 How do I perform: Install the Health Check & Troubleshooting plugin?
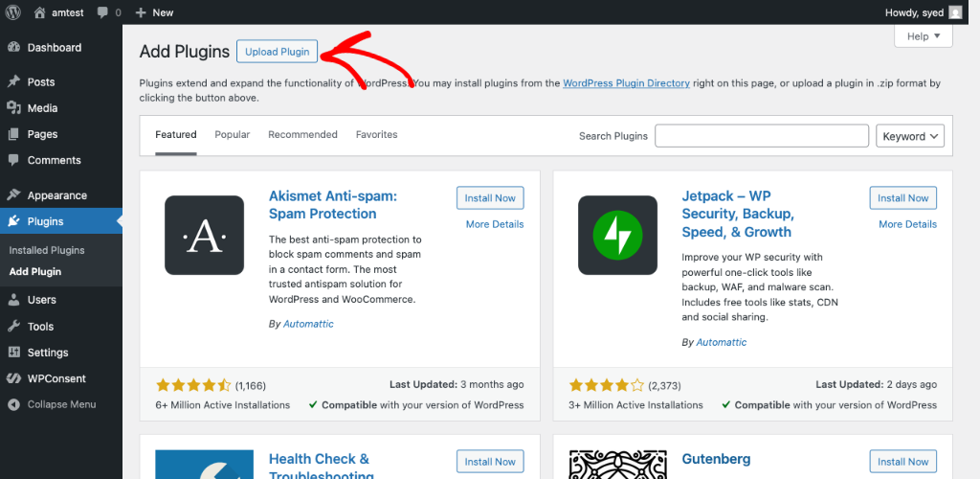point(490,462)
